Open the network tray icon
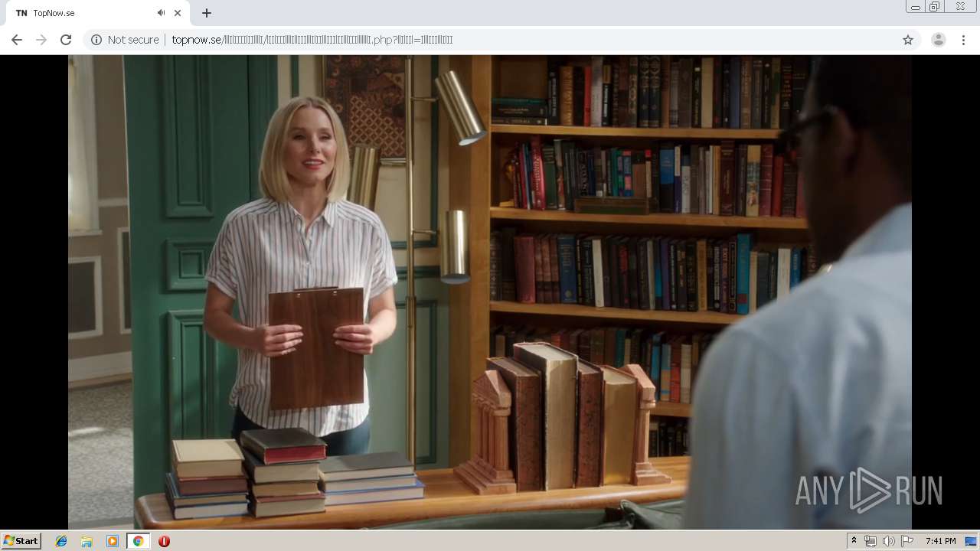The height and width of the screenshot is (551, 980). [871, 541]
